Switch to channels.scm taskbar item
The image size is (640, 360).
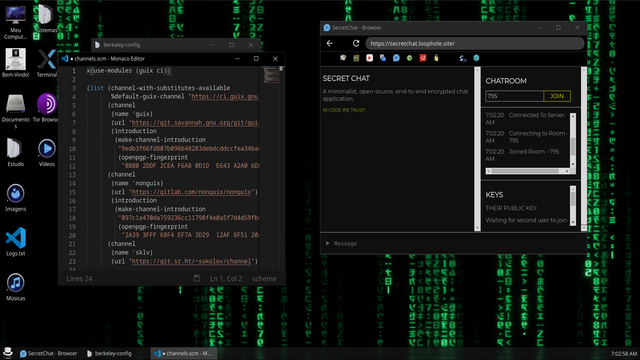click(x=184, y=353)
